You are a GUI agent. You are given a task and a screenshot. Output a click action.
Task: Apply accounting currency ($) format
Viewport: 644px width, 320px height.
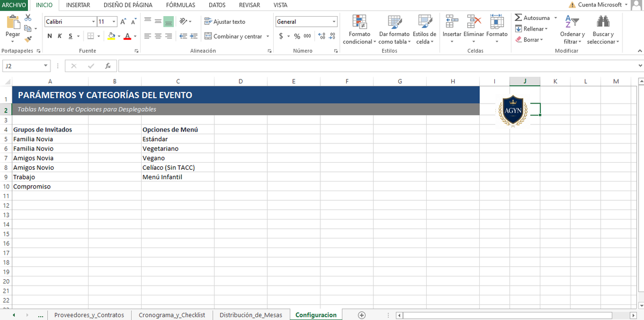point(281,36)
